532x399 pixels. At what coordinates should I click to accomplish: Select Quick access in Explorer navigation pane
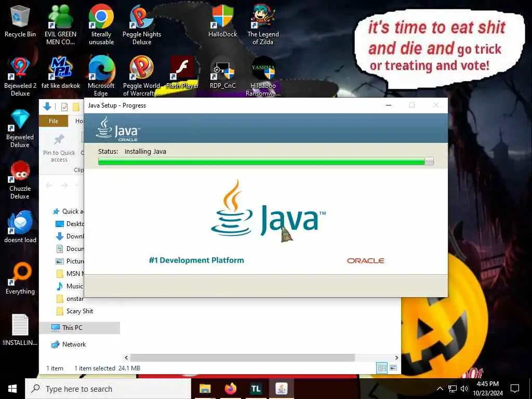(x=68, y=211)
